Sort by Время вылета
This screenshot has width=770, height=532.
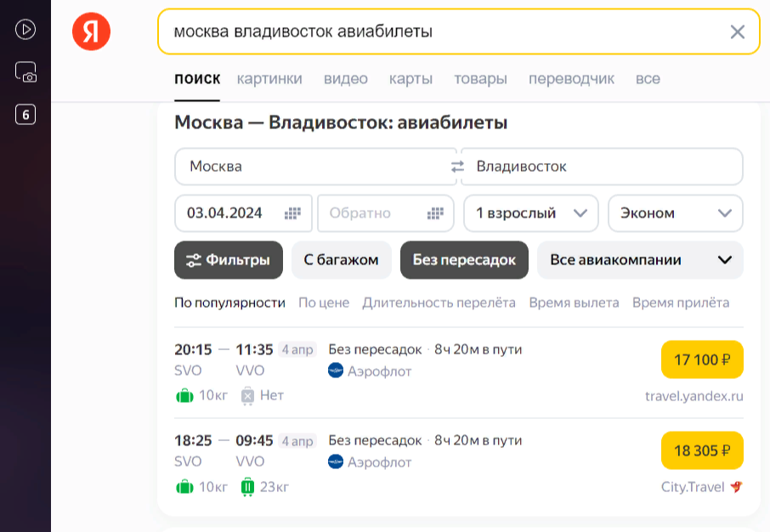(574, 303)
